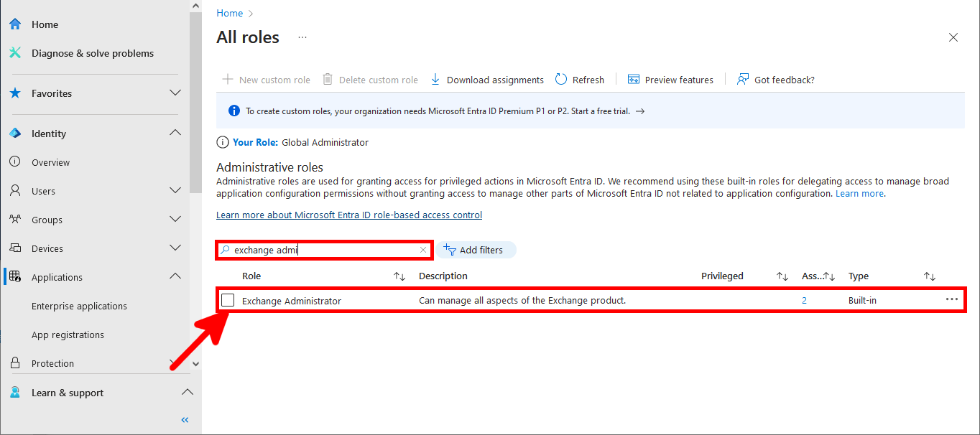
Task: Open the Home icon in the sidebar
Action: pyautogui.click(x=14, y=24)
